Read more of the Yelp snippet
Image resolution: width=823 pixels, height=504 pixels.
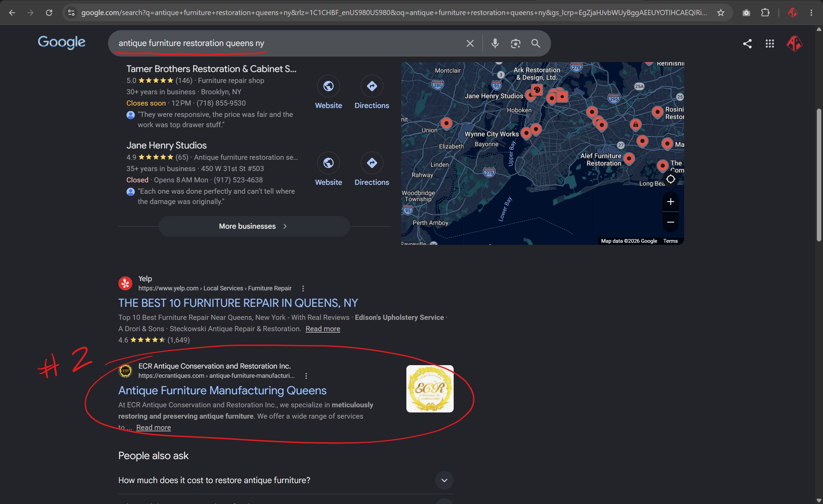click(x=323, y=329)
